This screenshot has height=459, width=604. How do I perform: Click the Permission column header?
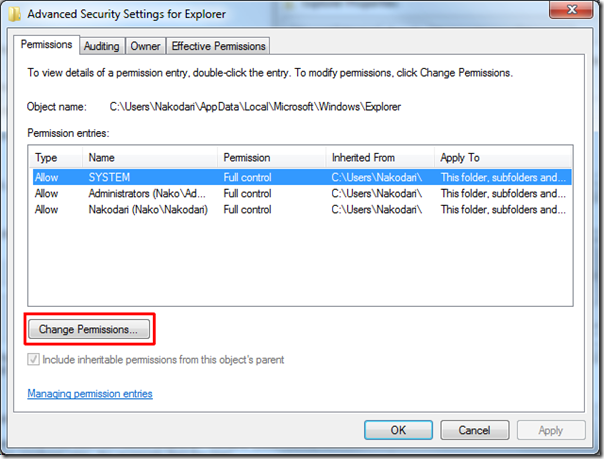[x=272, y=158]
